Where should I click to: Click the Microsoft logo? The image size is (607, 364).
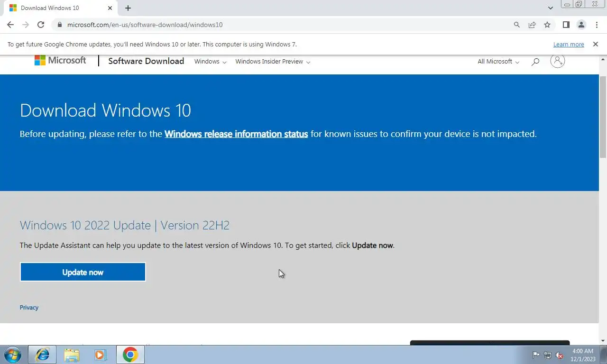[60, 61]
